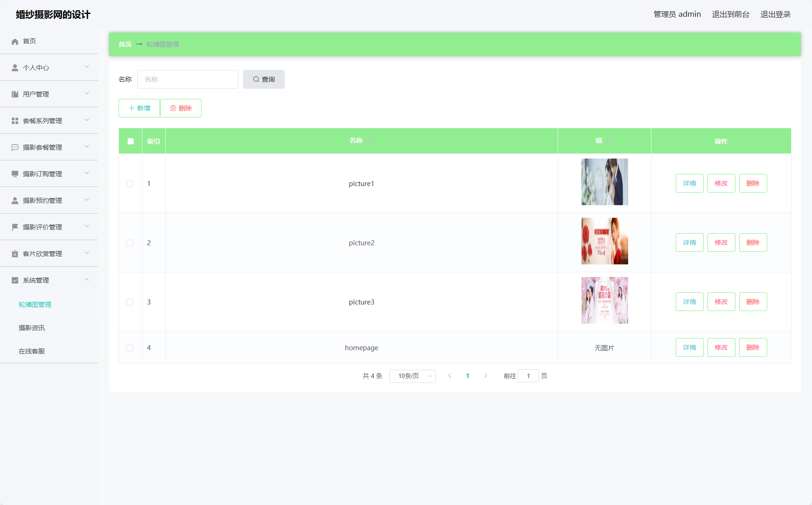Click the page number jump input

528,376
